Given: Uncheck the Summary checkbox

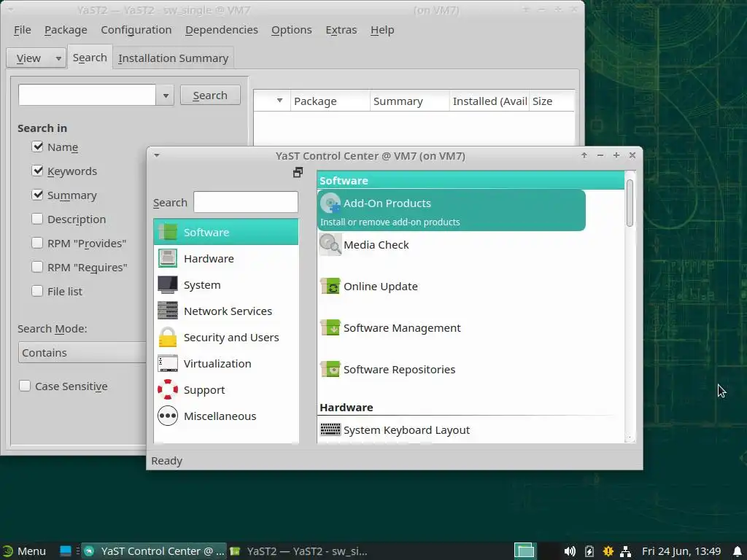Looking at the screenshot, I should click(37, 195).
